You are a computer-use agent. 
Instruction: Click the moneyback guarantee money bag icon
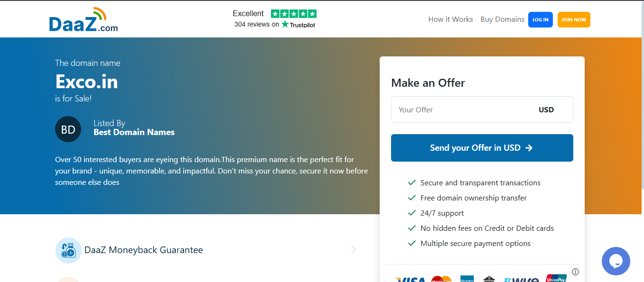(68, 250)
